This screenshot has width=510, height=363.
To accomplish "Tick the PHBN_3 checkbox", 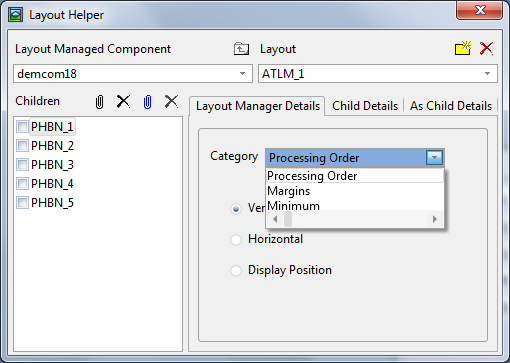I will [x=22, y=165].
